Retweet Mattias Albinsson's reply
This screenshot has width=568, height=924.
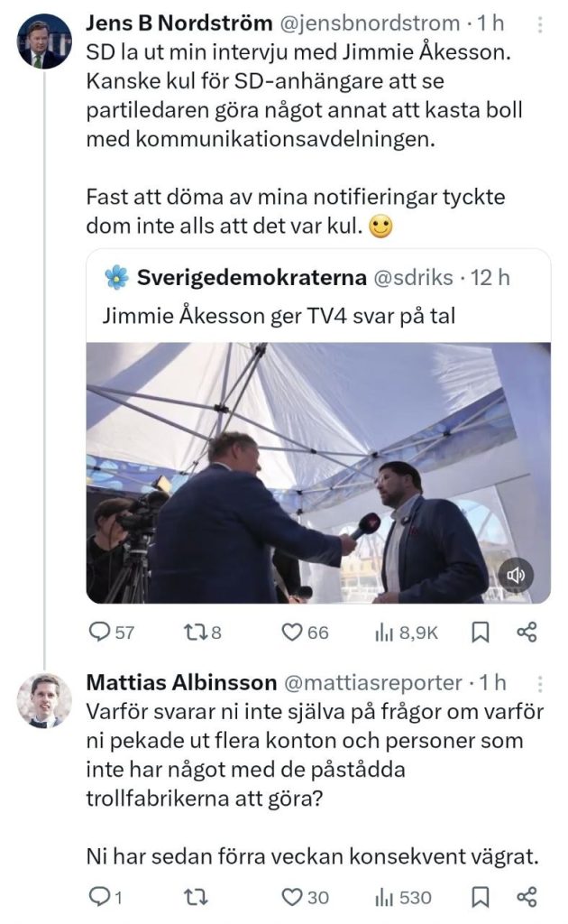point(195,897)
